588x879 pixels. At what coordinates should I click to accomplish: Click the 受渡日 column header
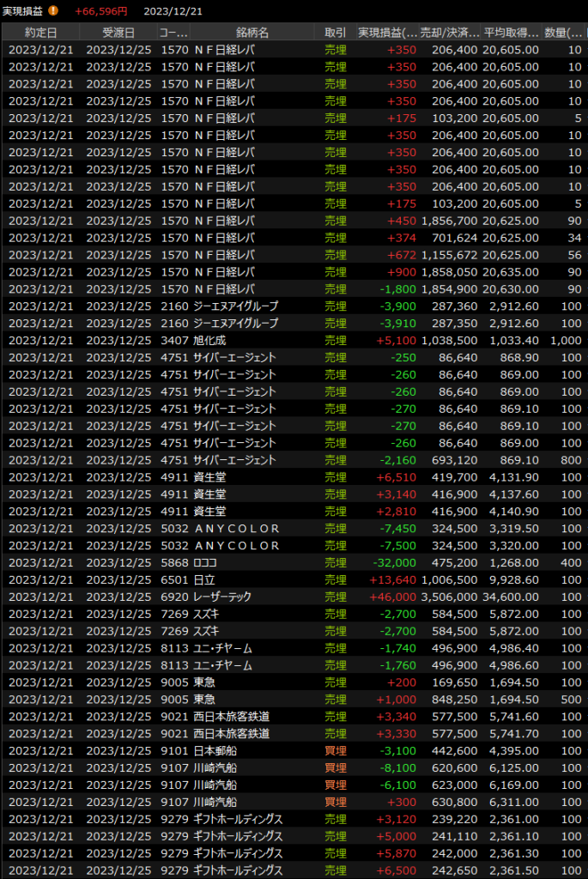point(118,33)
